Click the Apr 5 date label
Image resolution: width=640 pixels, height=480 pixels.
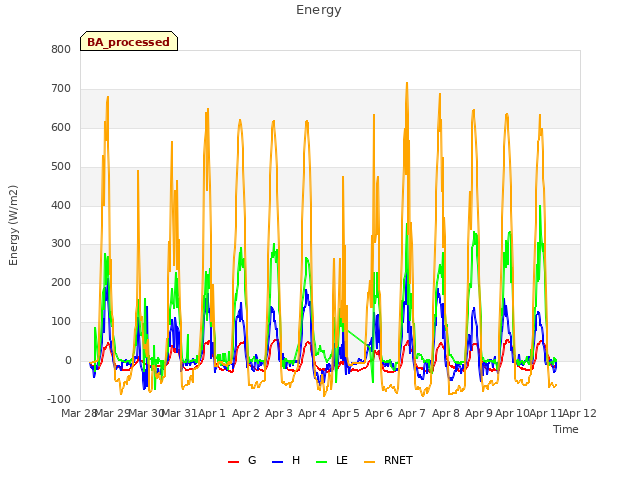[x=346, y=413]
